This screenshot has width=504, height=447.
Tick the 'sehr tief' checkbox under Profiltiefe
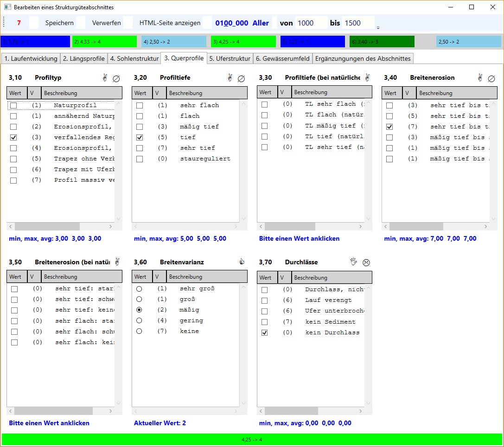[140, 148]
